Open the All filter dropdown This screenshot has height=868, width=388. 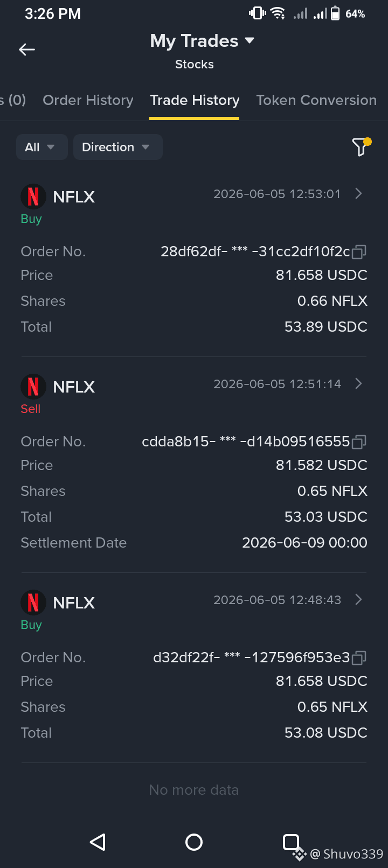(x=41, y=147)
